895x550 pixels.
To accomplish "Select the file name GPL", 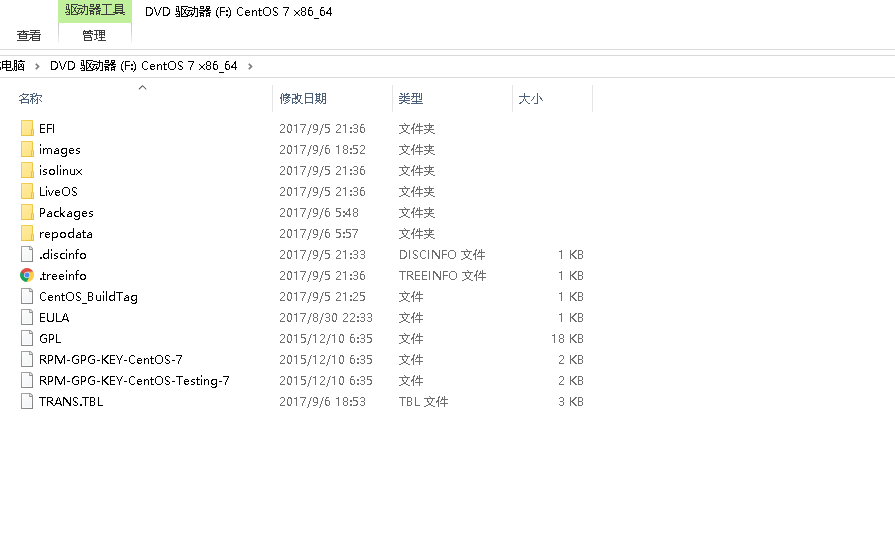I will coord(50,339).
